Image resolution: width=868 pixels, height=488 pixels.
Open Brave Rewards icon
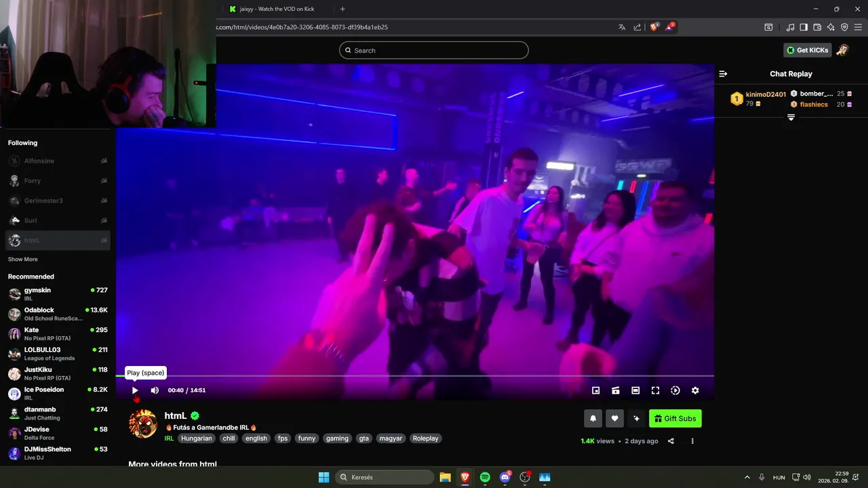[x=670, y=27]
